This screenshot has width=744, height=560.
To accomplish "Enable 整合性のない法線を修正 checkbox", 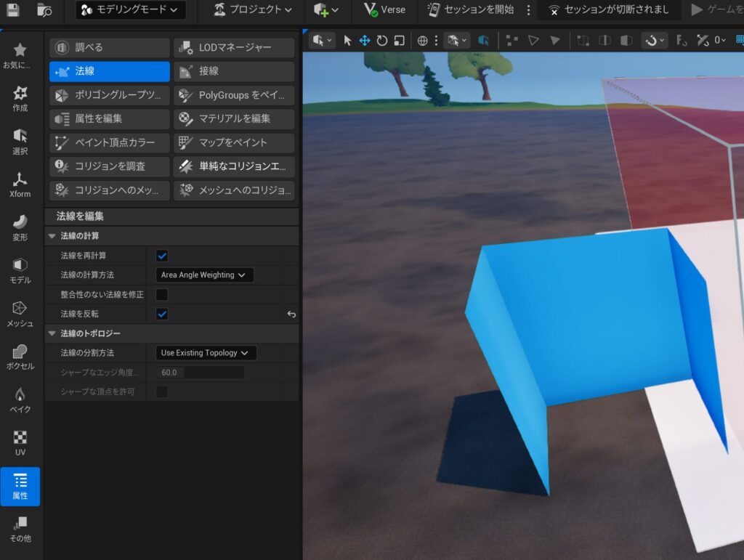I will click(162, 294).
